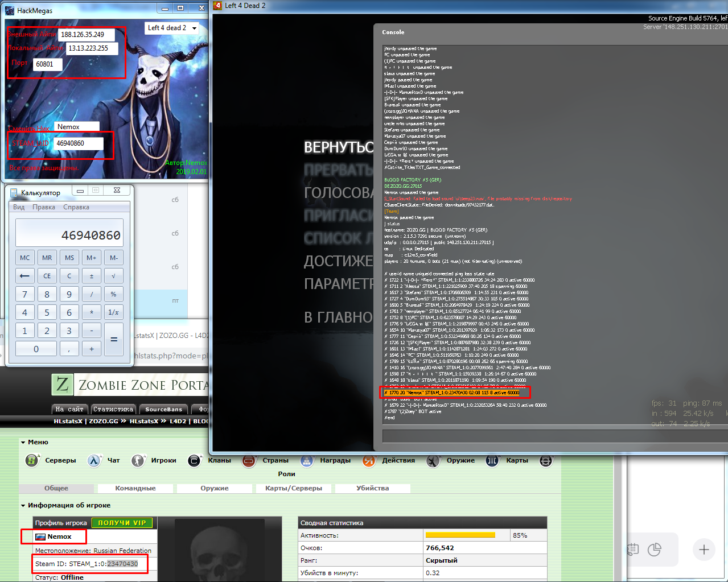Viewport: 728px width, 582px height.
Task: Click the Чат half-life lambda icon
Action: [x=94, y=460]
